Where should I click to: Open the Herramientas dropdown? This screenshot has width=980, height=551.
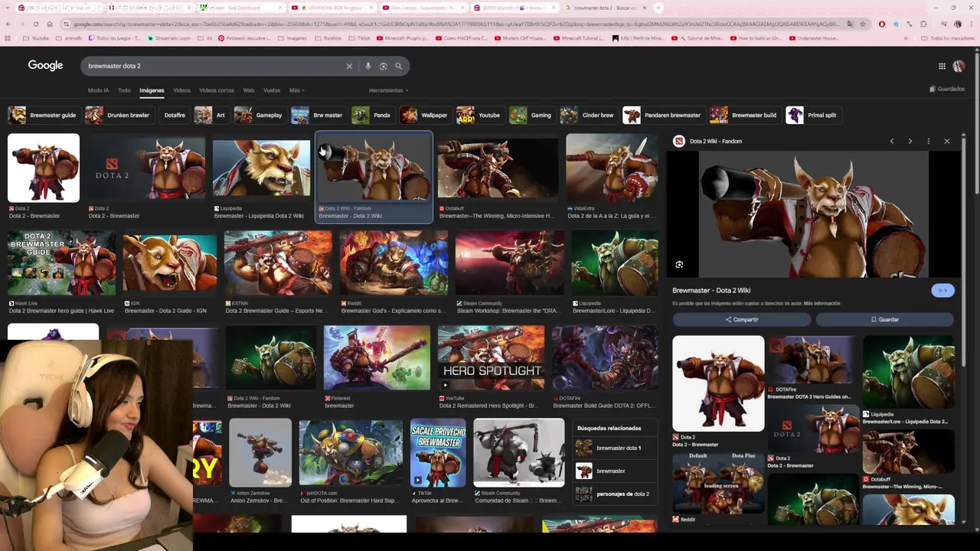pyautogui.click(x=388, y=90)
